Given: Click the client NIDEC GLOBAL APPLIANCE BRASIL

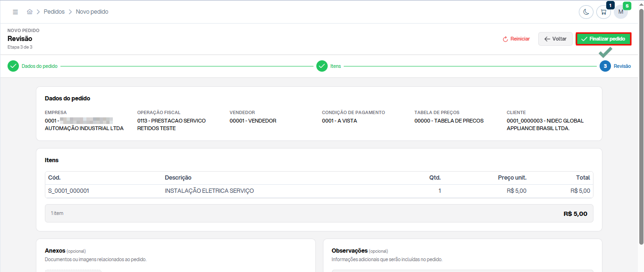Looking at the screenshot, I should click(545, 124).
